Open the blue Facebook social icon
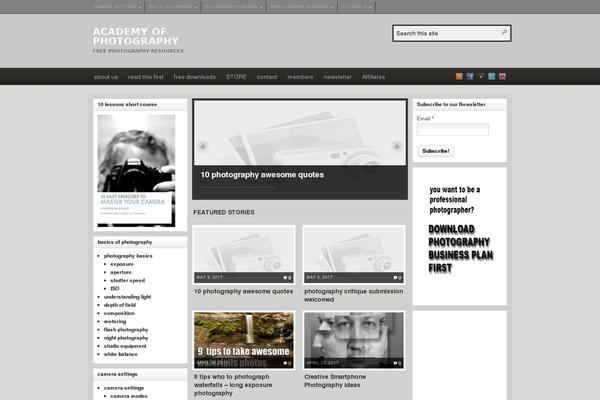 [470, 77]
